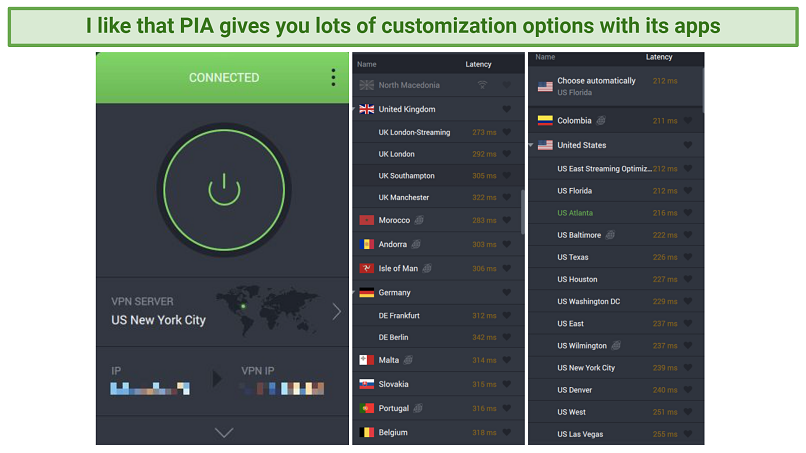Viewport: 806px width, 453px height.
Task: Select US East Streaming Optimized server
Action: coord(616,169)
